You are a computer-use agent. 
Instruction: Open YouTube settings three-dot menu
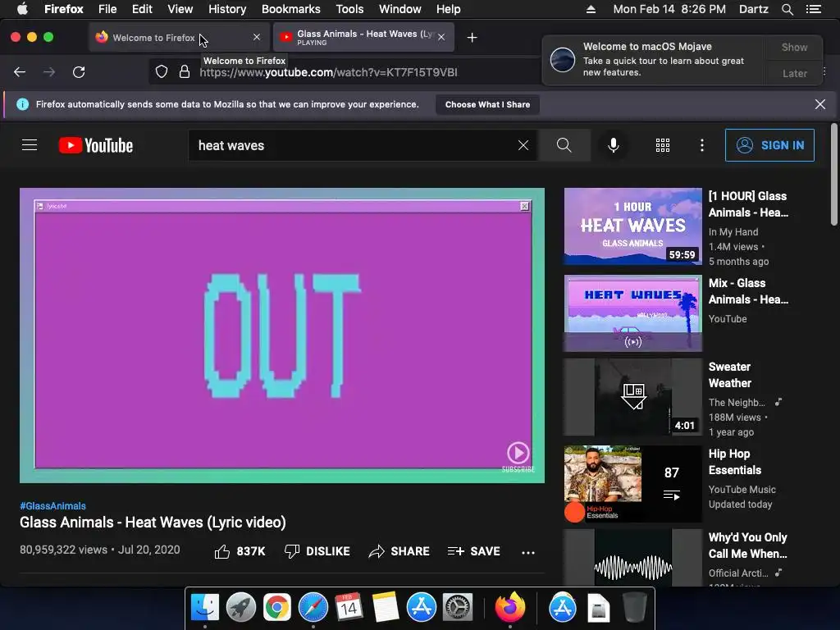702,145
